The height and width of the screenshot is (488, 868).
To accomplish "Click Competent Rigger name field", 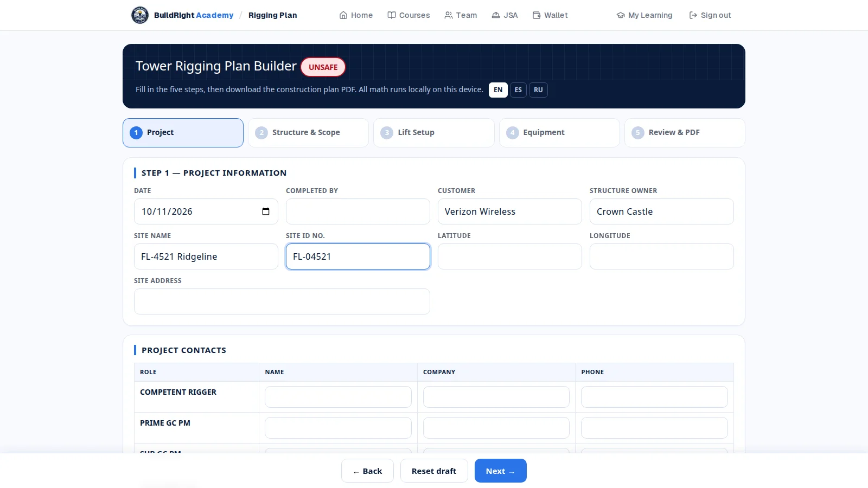I will click(338, 397).
